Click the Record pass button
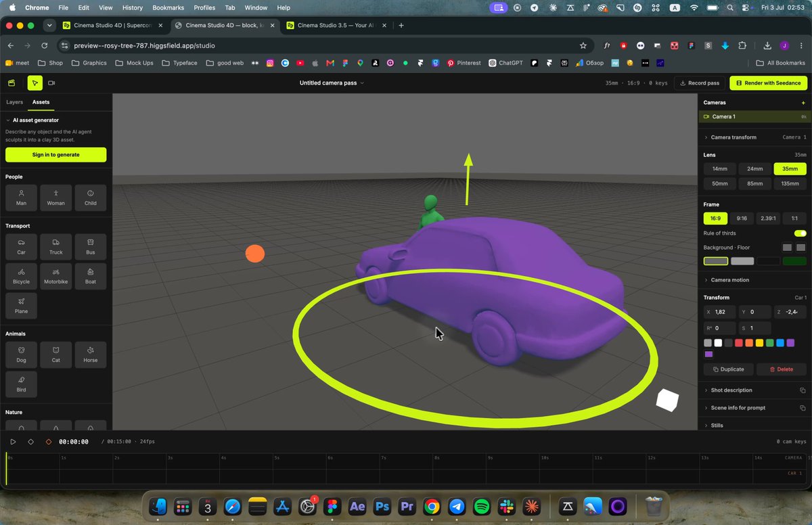This screenshot has width=812, height=525. (699, 83)
